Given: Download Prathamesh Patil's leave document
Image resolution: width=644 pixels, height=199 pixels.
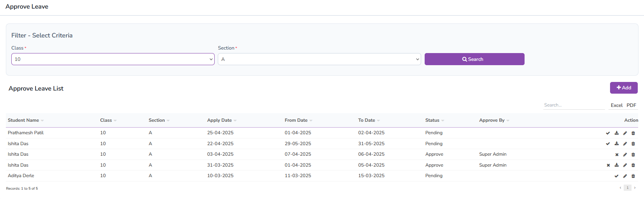Looking at the screenshot, I should click(617, 133).
